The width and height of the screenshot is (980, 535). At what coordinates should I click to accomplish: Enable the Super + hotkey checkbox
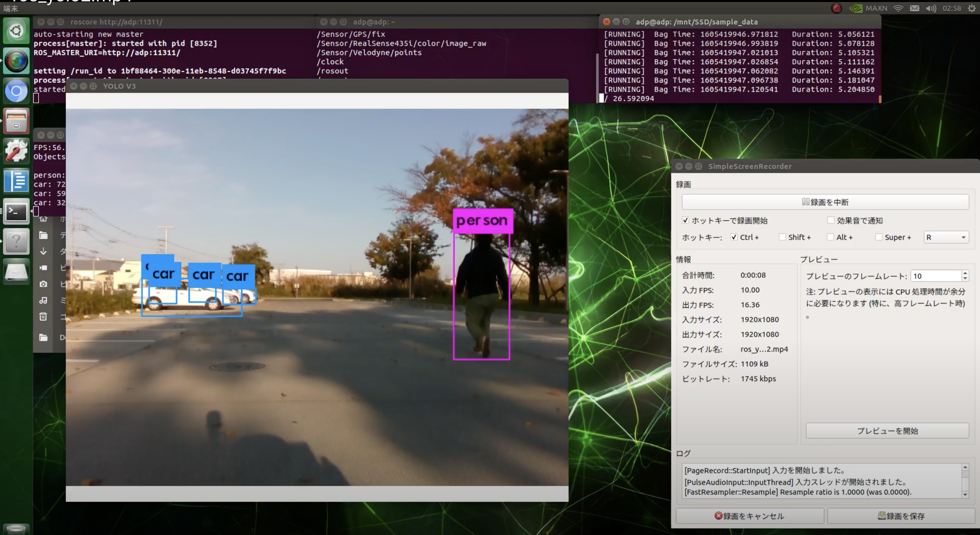(x=879, y=237)
